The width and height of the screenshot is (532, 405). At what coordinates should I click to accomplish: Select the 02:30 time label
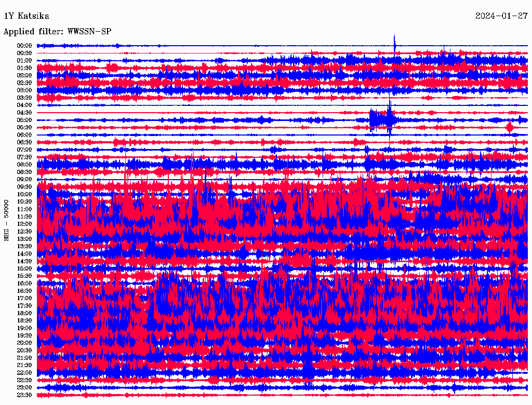[x=24, y=83]
